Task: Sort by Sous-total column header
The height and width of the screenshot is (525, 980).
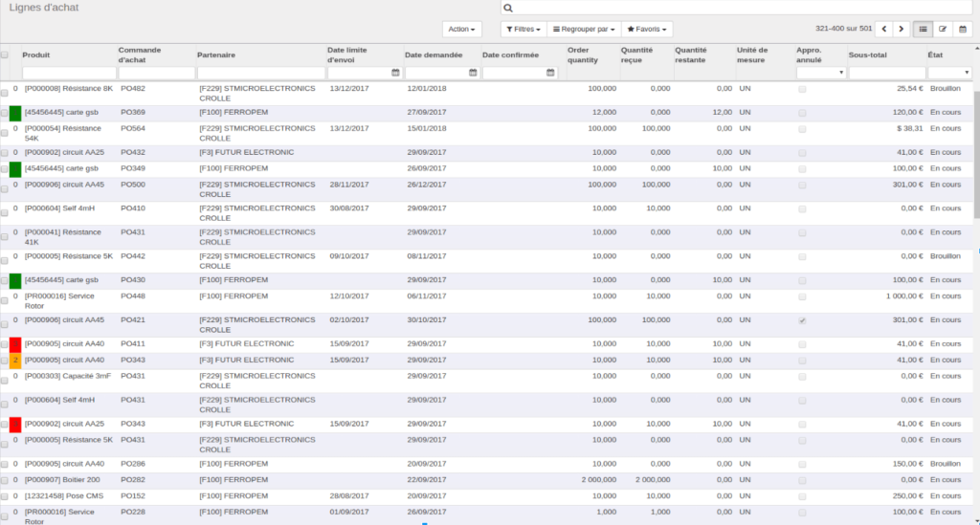Action: coord(867,55)
